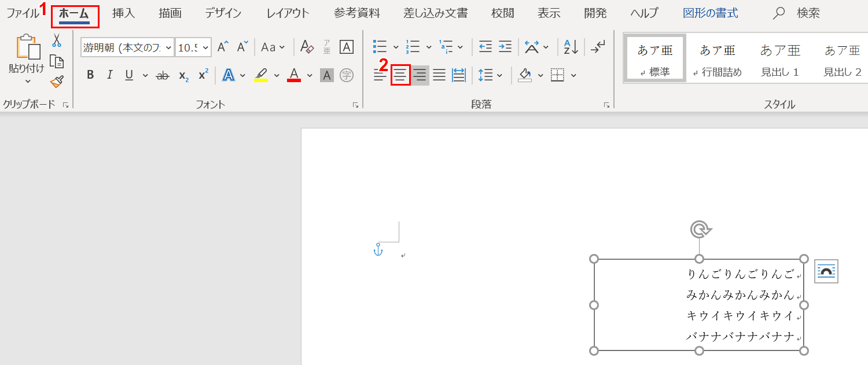Open the font name dropdown

point(168,48)
